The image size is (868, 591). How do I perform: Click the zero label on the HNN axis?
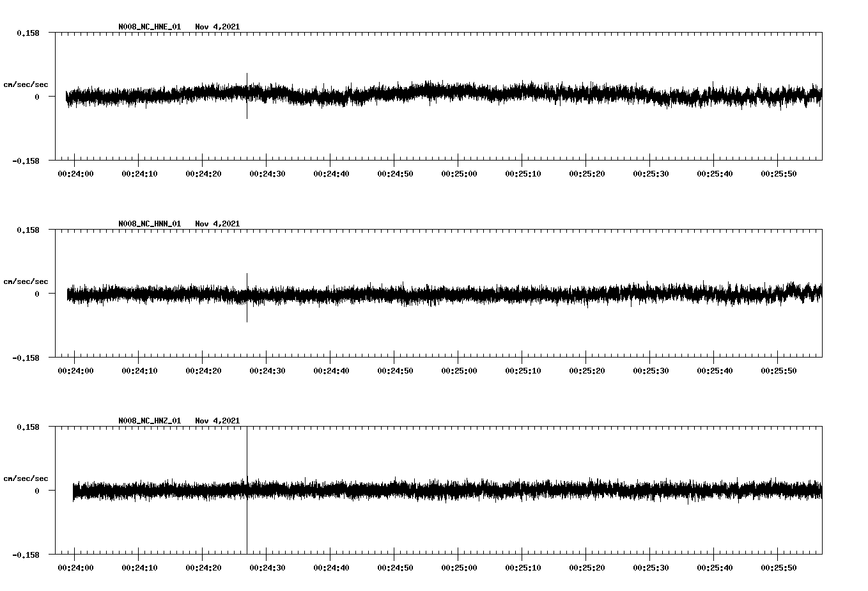click(37, 294)
